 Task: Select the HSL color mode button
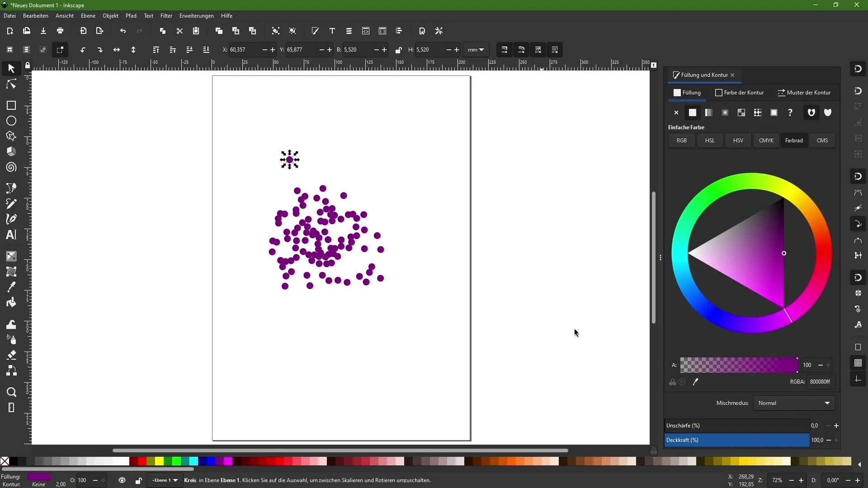pos(710,141)
